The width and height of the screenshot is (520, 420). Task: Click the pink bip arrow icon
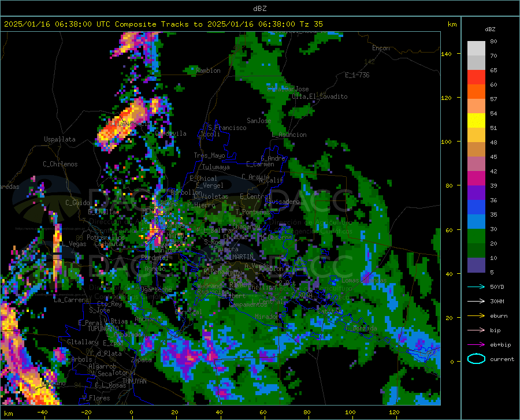coord(476,330)
